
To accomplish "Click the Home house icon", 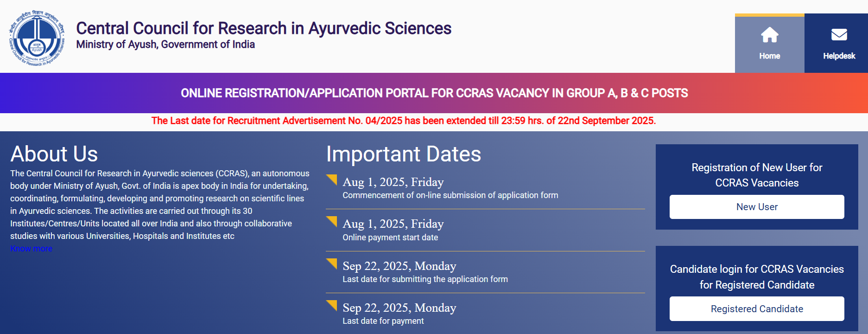I will click(x=769, y=35).
